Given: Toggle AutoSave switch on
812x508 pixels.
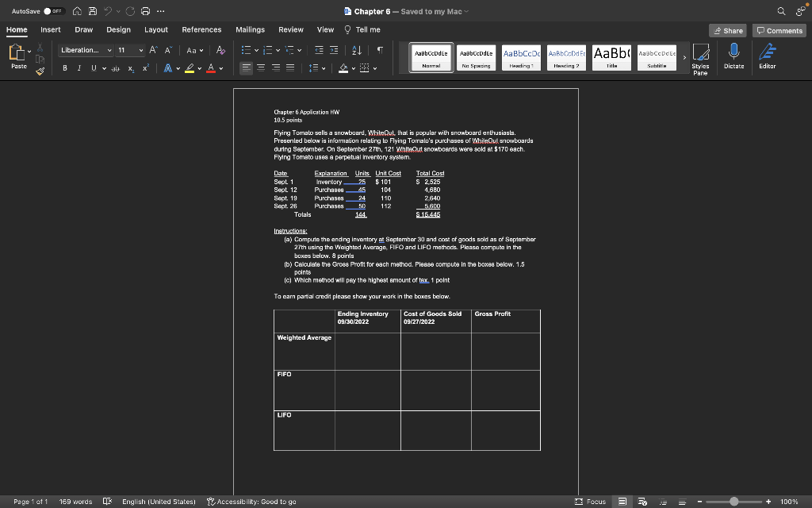Looking at the screenshot, I should coord(54,11).
